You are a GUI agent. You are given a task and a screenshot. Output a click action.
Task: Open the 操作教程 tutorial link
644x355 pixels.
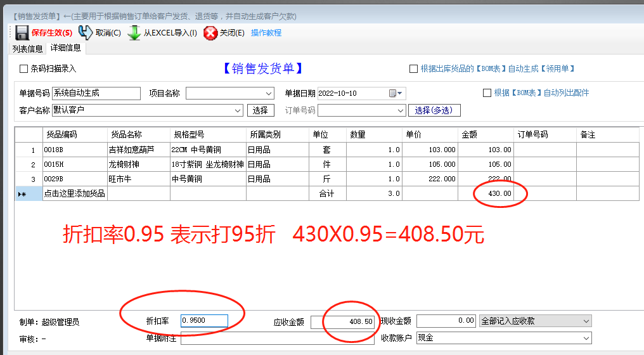266,33
